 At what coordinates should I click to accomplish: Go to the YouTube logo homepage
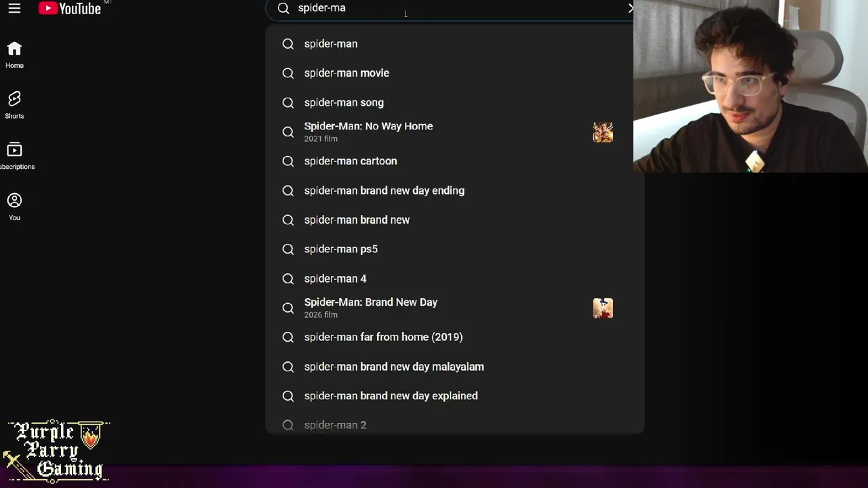tap(70, 8)
